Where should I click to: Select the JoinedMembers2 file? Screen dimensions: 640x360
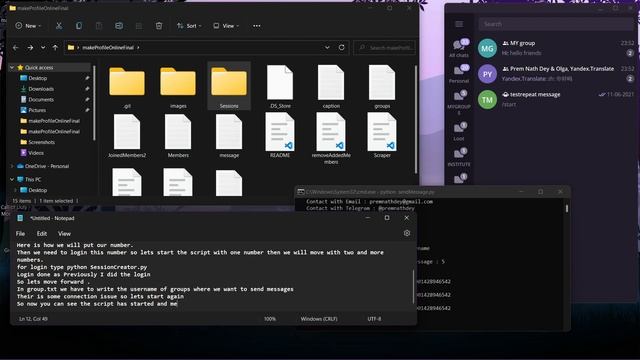pyautogui.click(x=127, y=136)
